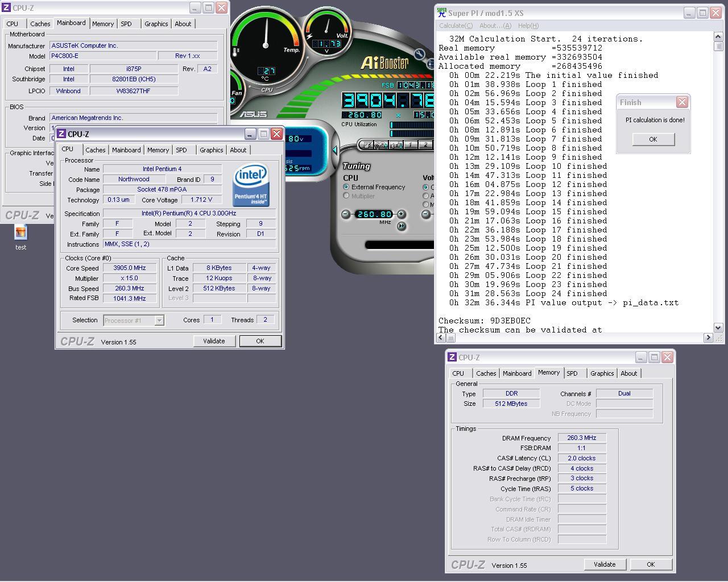Screen dimensions: 728x582
Task: Click CAS# Latency value '2.0 clocks'
Action: (x=582, y=458)
